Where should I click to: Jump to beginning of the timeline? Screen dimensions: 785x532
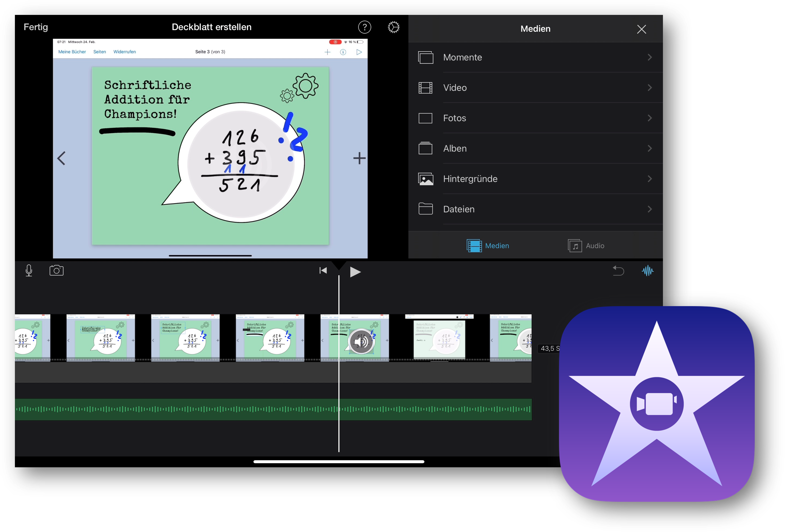(323, 270)
